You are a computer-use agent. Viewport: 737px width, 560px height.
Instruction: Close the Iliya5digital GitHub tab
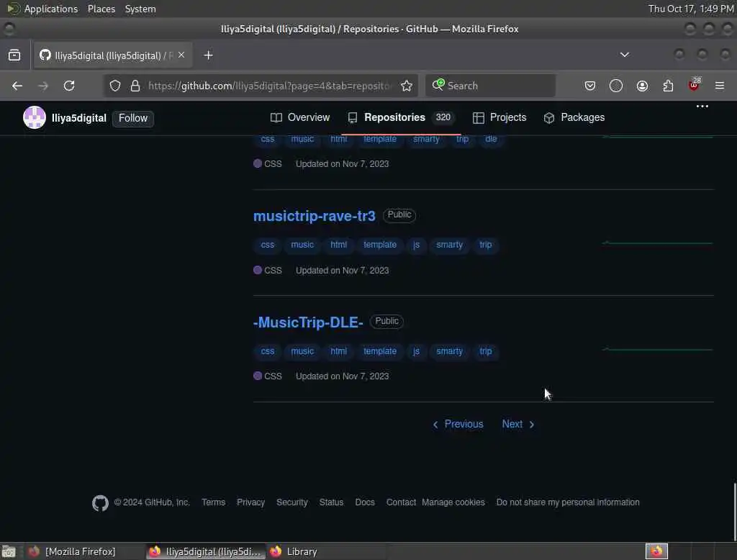coord(181,55)
